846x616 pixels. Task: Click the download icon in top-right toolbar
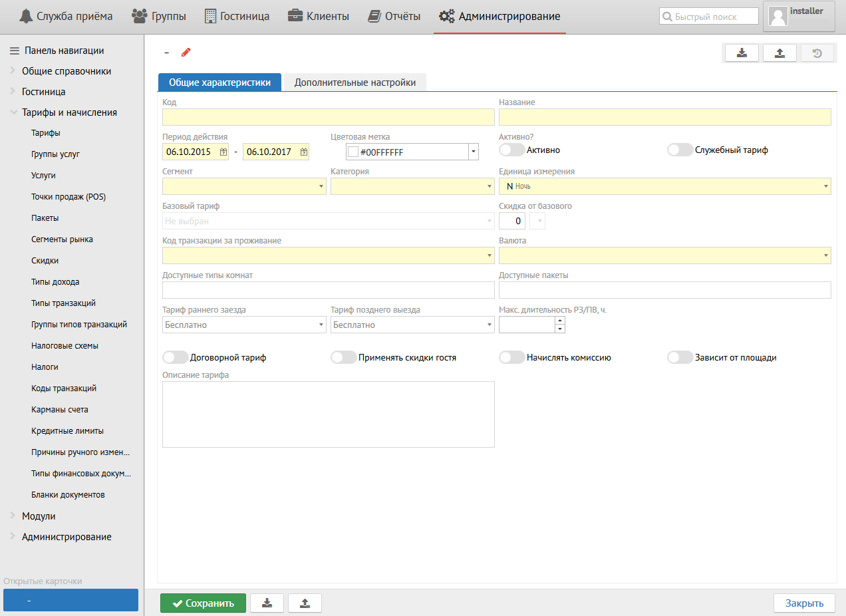742,53
